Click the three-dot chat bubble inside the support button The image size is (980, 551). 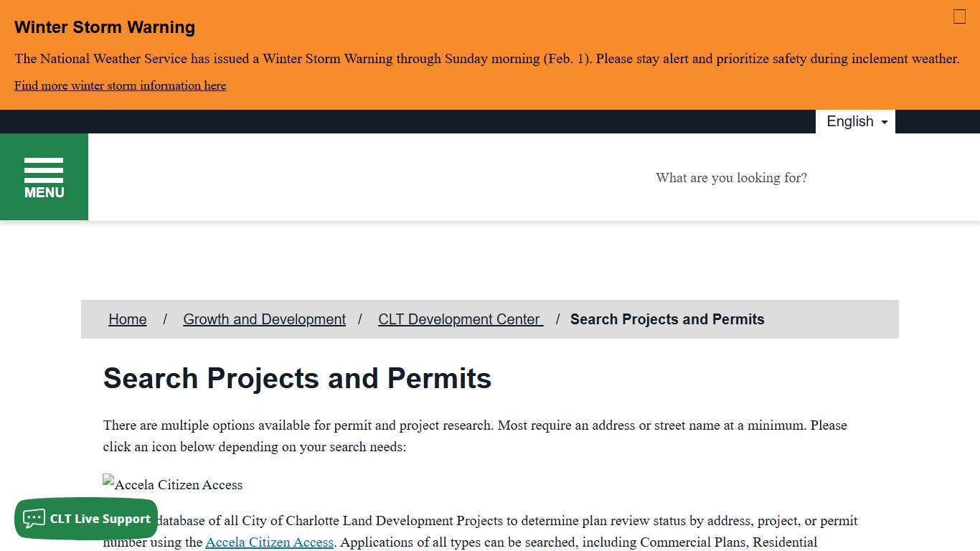34,519
